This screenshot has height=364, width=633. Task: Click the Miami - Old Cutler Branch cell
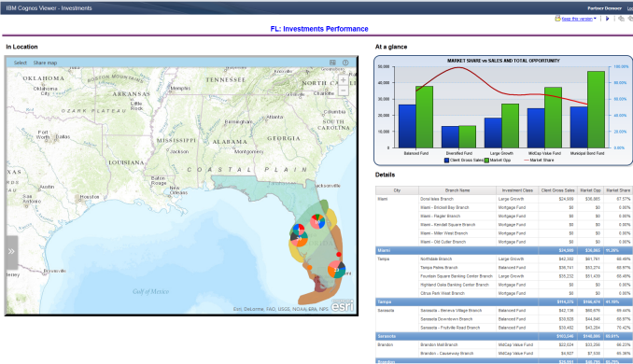(457, 242)
